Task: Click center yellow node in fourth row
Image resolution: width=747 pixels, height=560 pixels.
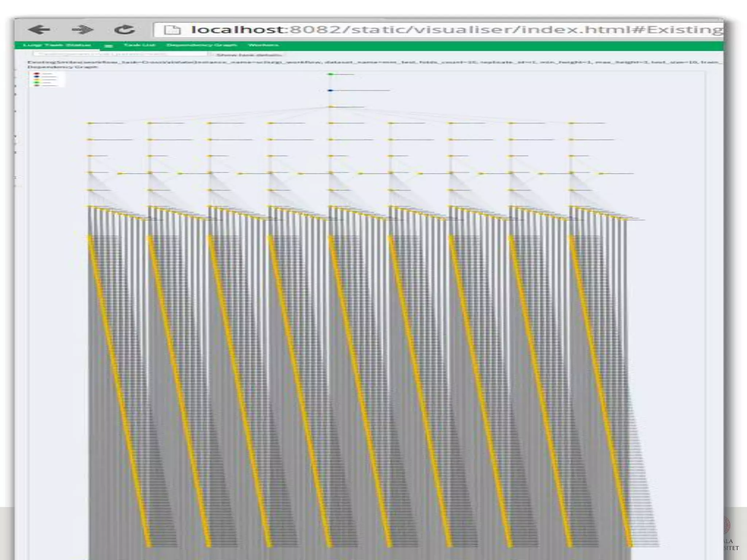Action: (331, 123)
